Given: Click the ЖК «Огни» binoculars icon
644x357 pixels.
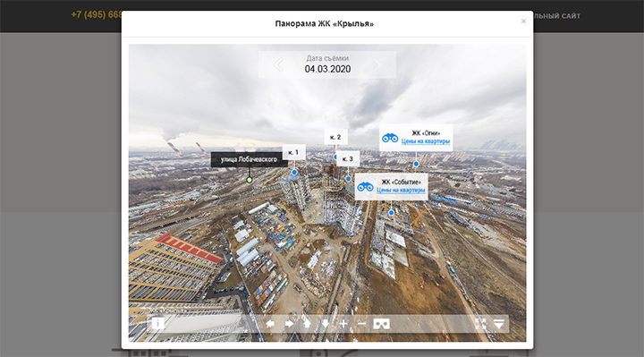Looking at the screenshot, I should 390,138.
